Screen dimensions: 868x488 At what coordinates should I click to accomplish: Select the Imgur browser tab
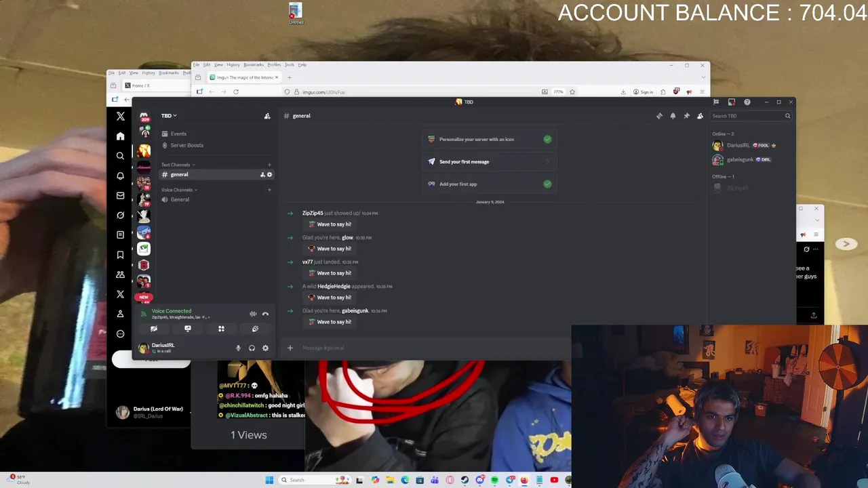pos(244,77)
